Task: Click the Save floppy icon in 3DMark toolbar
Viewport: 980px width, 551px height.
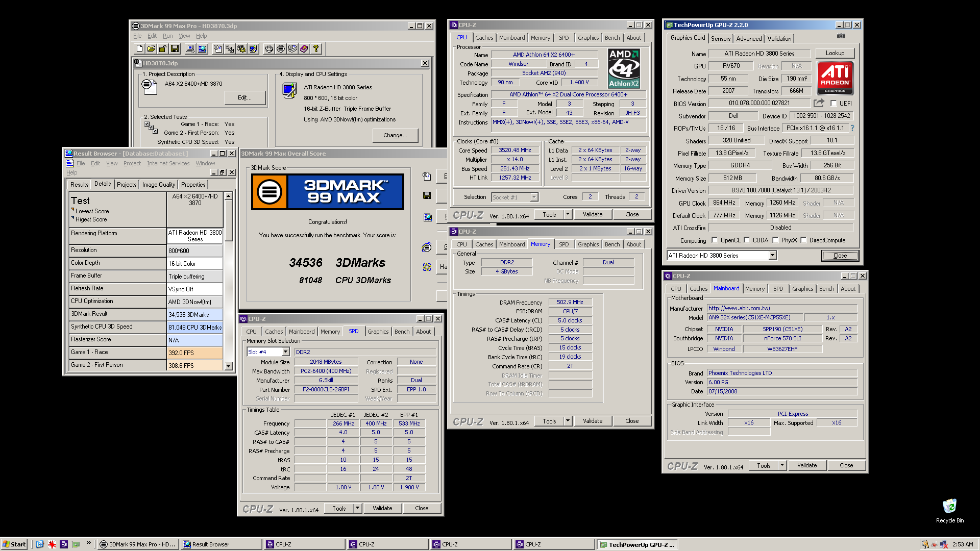Action: [x=175, y=48]
